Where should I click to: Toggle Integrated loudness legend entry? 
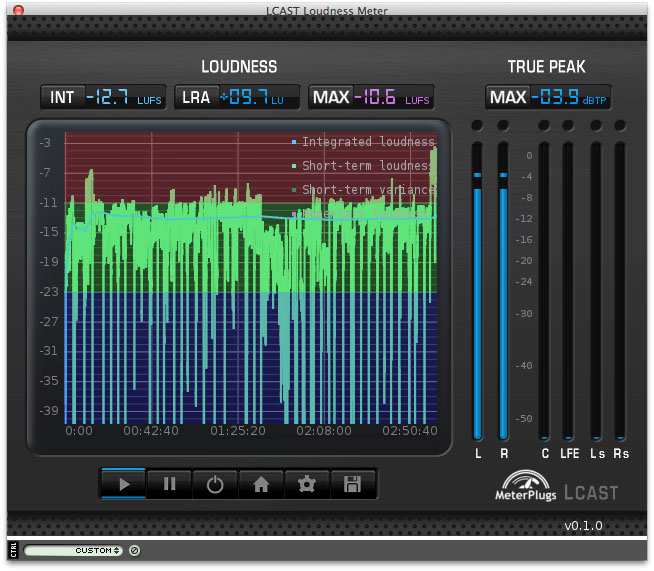[364, 142]
